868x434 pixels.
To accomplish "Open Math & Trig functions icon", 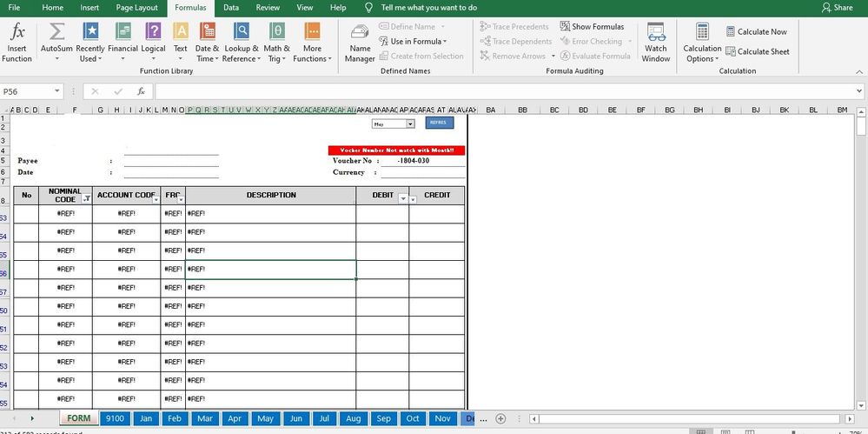I will click(277, 32).
